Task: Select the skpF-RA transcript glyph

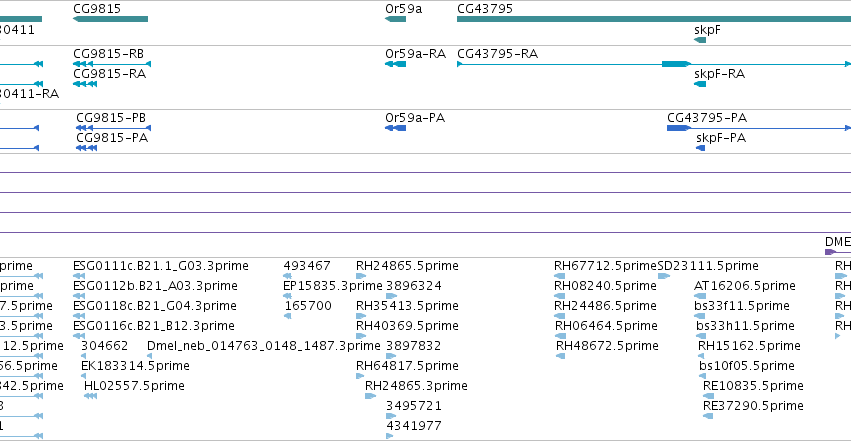Action: 700,84
